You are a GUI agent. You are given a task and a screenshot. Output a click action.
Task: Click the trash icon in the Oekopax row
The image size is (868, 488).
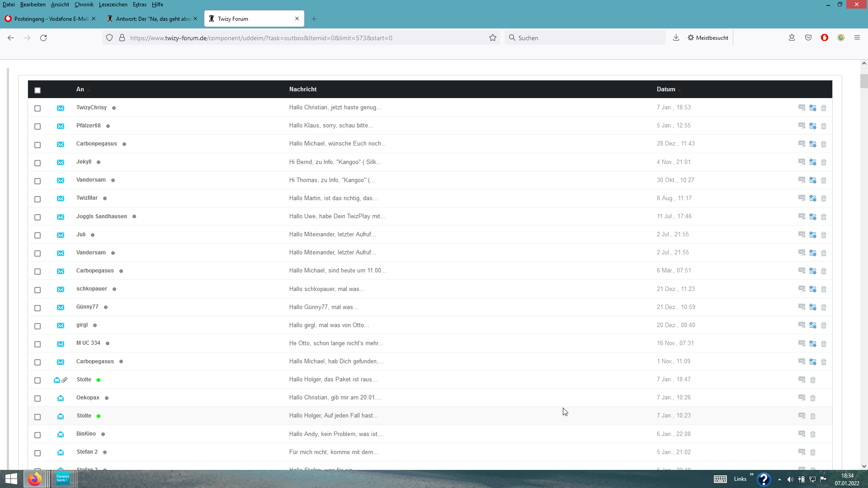pos(813,398)
